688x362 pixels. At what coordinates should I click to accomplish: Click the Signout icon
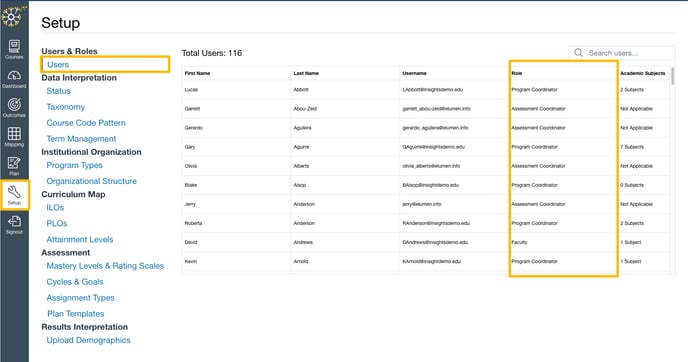pyautogui.click(x=14, y=224)
